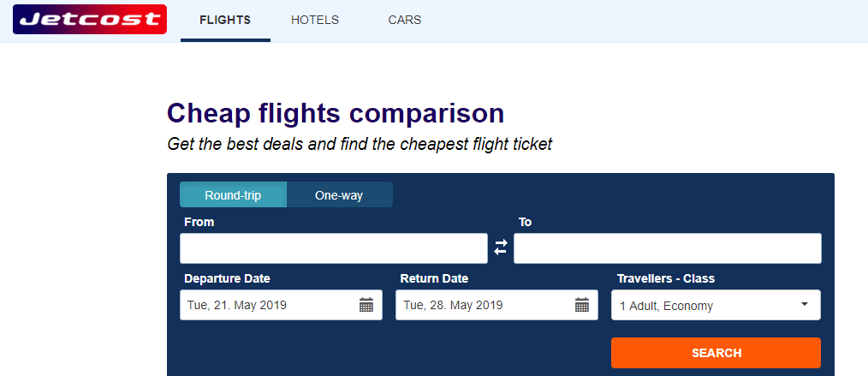Image resolution: width=868 pixels, height=376 pixels.
Task: Go to the CARS tab
Action: 404,20
